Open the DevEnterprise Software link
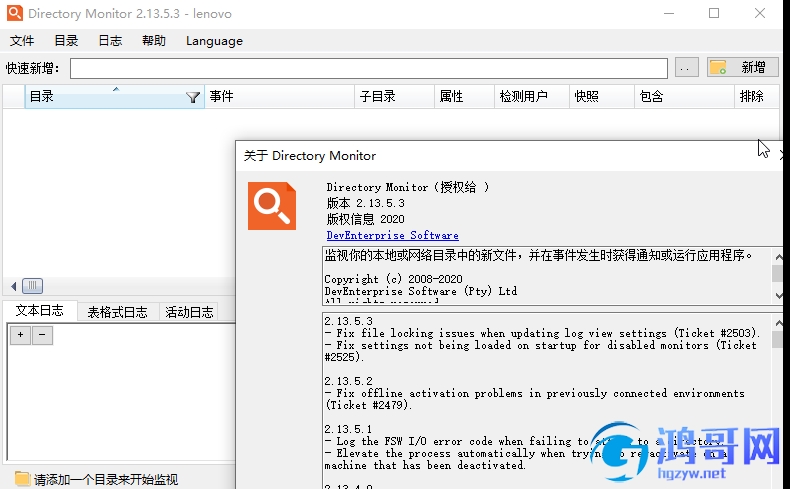The height and width of the screenshot is (489, 790). pyautogui.click(x=392, y=235)
